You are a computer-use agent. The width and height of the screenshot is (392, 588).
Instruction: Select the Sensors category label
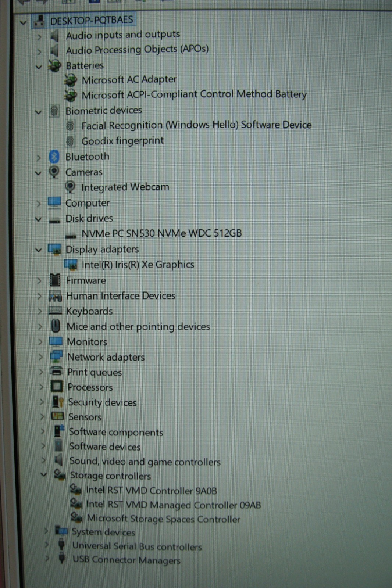(x=85, y=417)
